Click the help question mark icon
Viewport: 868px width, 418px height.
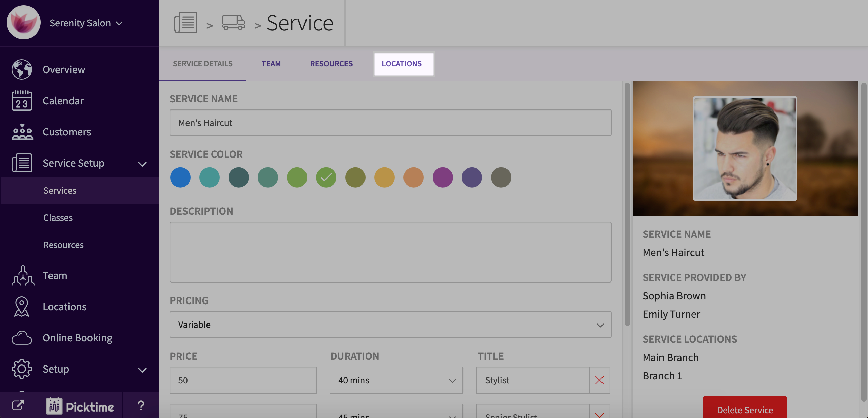(x=141, y=405)
